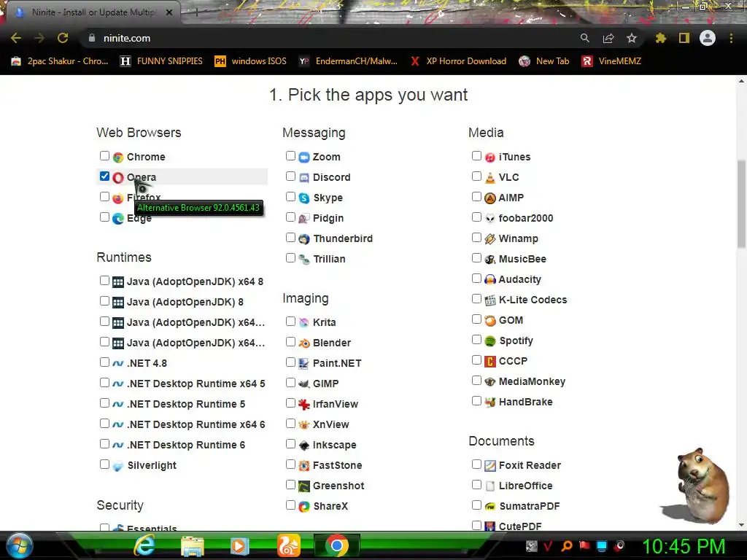
Task: Share this page via share icon
Action: pos(608,38)
